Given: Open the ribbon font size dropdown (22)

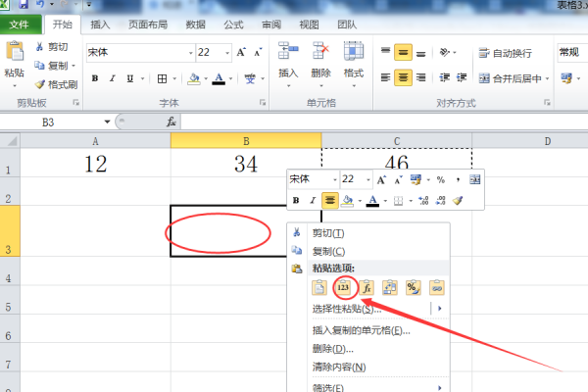Looking at the screenshot, I should click(x=227, y=53).
